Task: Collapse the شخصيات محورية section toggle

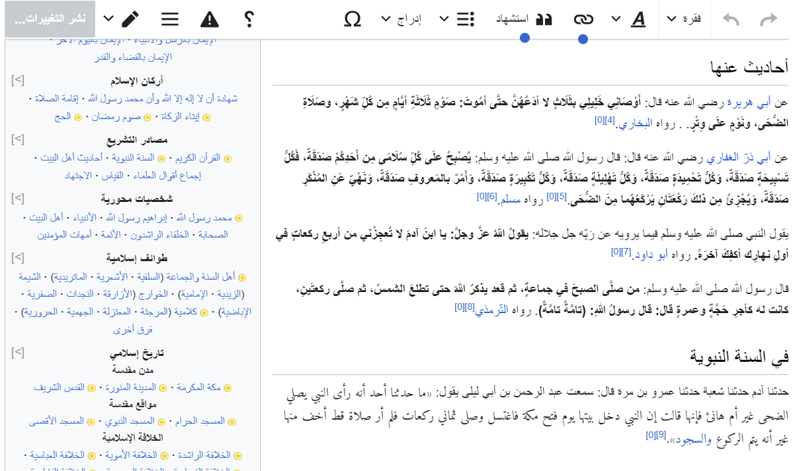Action: pos(18,198)
